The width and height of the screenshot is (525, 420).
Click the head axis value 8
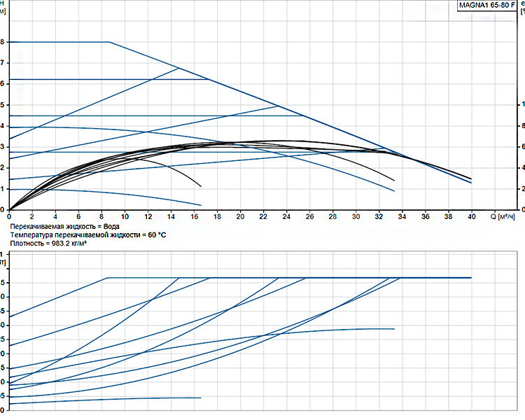click(2, 42)
